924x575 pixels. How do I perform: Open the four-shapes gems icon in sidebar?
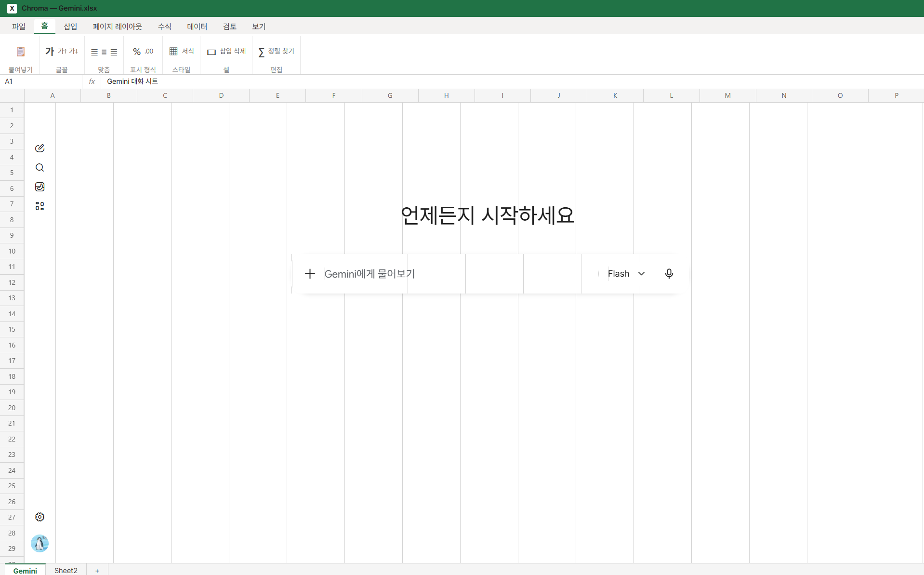point(40,206)
